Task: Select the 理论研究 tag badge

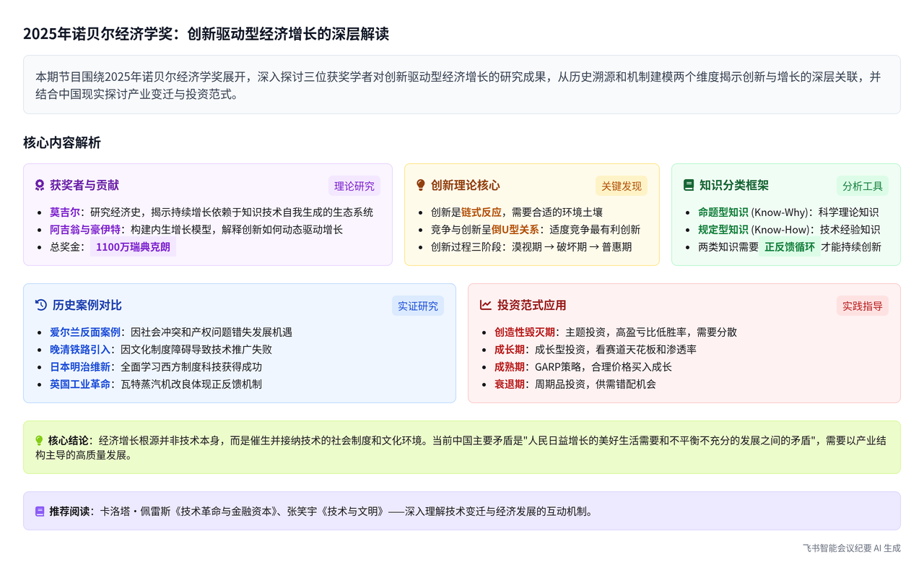Action: click(x=354, y=186)
